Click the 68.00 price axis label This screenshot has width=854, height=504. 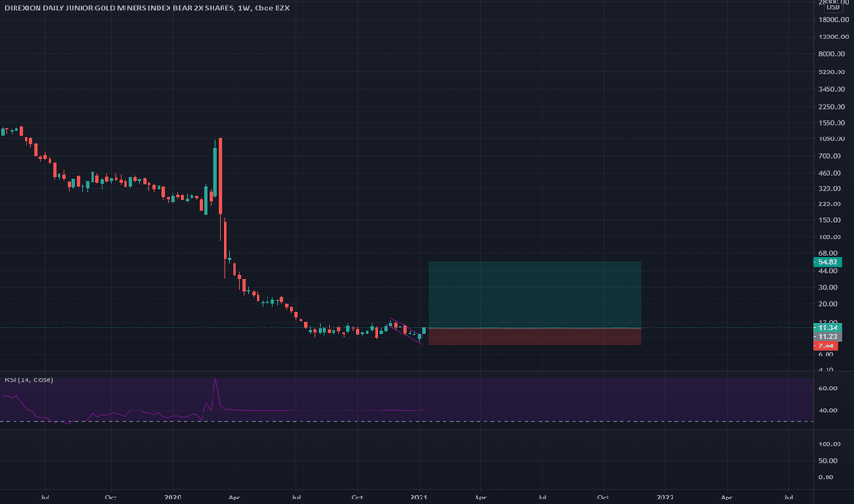(827, 253)
